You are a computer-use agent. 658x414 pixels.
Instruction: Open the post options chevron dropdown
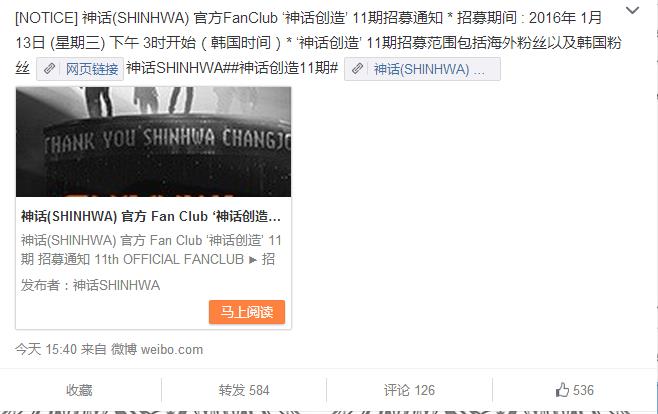632,10
